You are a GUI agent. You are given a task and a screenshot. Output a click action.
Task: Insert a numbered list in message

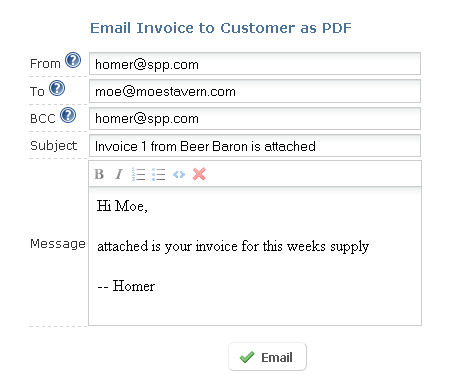(138, 174)
